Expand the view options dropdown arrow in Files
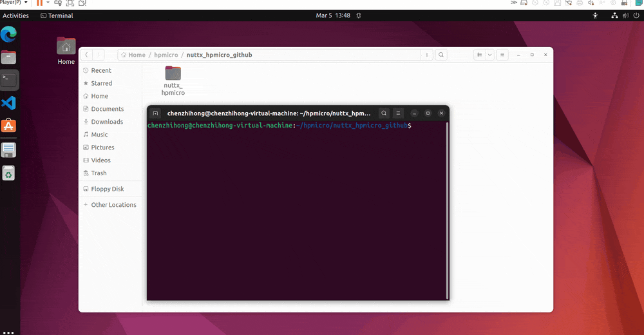The image size is (644, 335). [x=490, y=55]
